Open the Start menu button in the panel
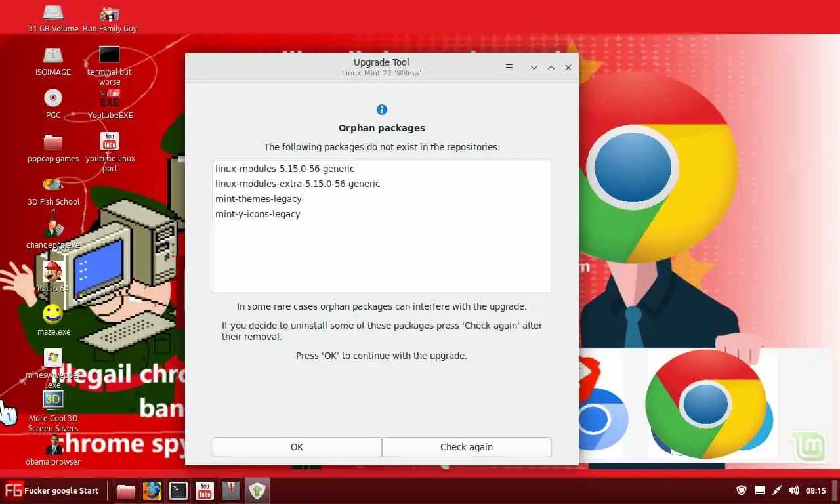Image resolution: width=840 pixels, height=504 pixels. tap(52, 490)
